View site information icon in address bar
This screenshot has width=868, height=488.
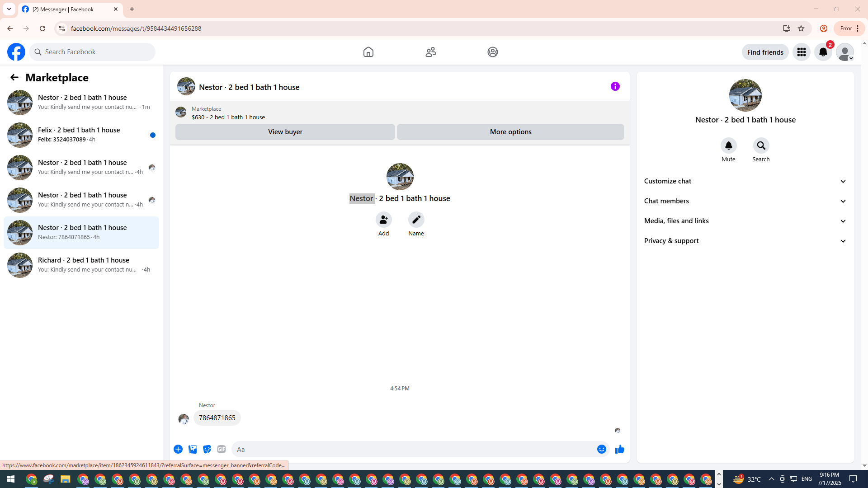pos(62,28)
